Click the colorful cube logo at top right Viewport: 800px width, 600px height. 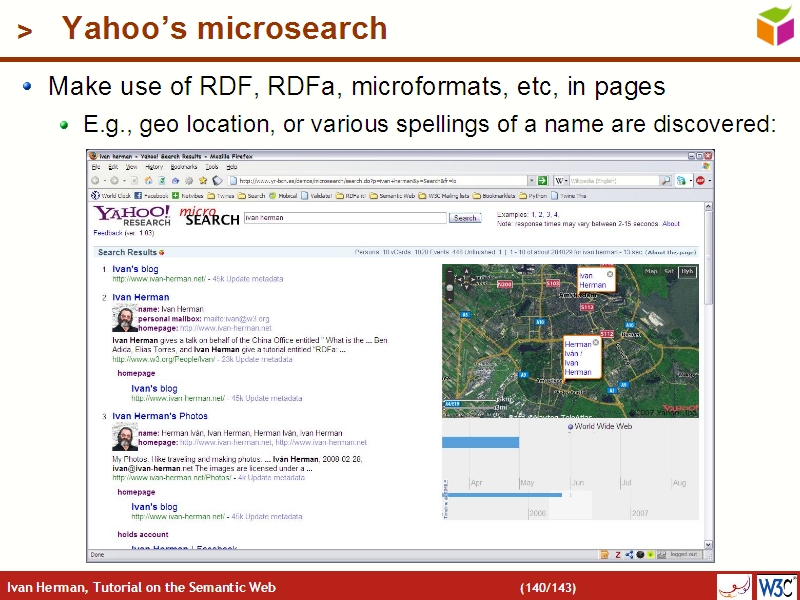click(775, 25)
